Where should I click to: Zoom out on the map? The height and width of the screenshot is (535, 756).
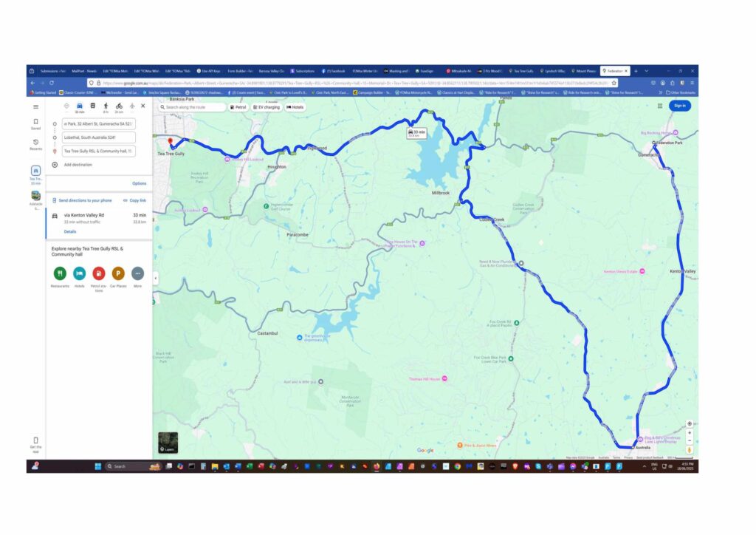[690, 440]
